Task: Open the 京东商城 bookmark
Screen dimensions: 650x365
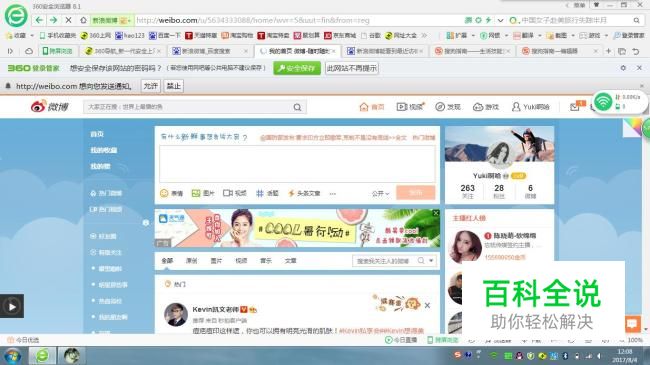Action: (x=340, y=36)
